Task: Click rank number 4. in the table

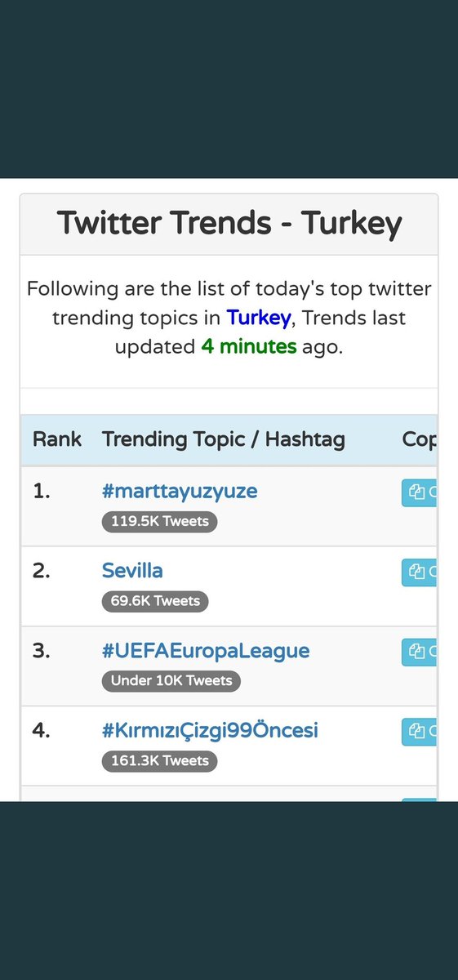Action: tap(42, 730)
